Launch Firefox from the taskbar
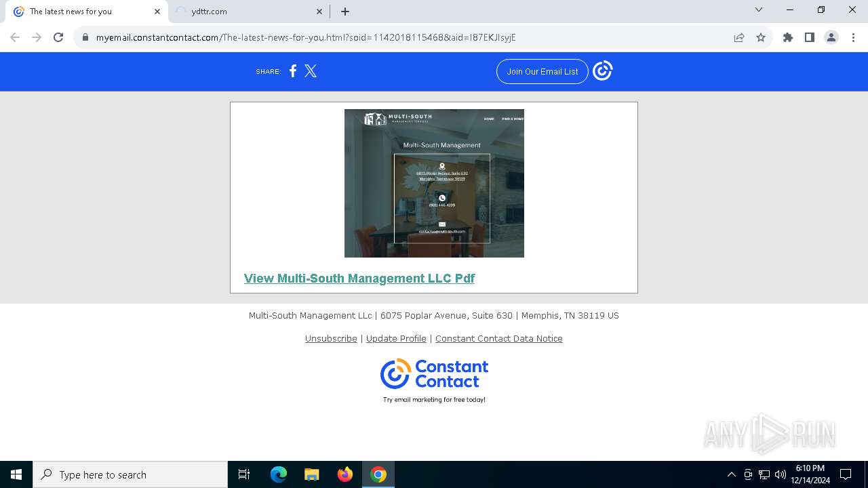868x488 pixels. (345, 474)
